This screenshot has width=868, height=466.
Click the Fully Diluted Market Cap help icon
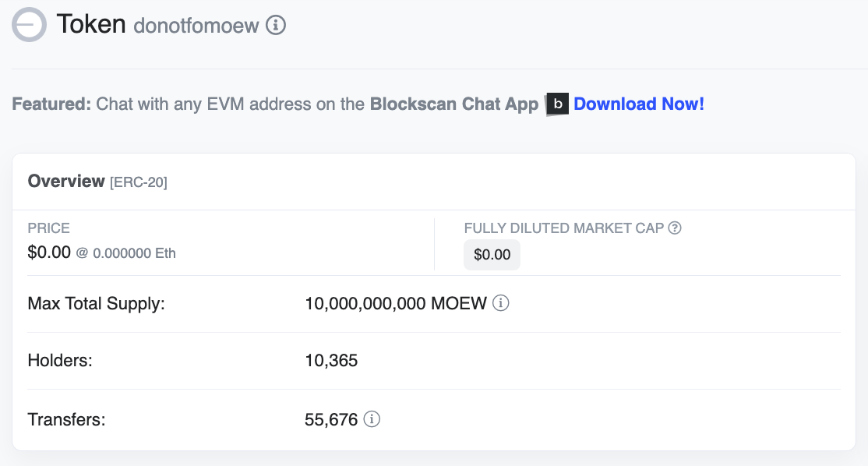click(x=675, y=228)
